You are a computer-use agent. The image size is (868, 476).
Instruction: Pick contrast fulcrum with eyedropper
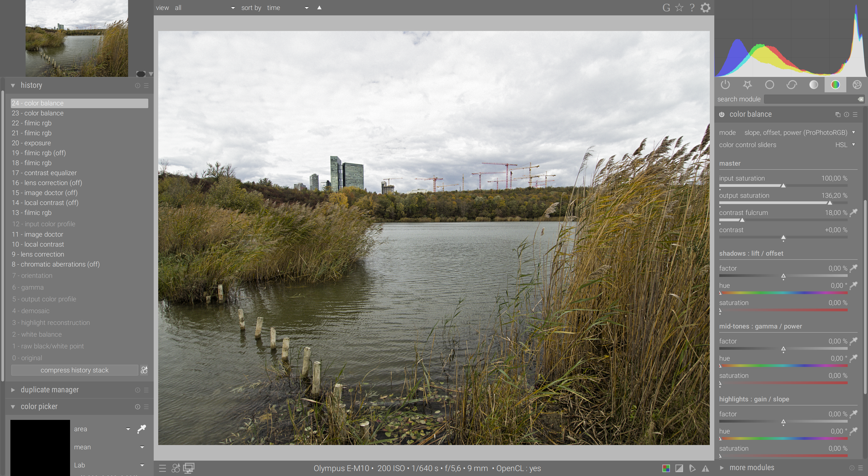point(854,212)
